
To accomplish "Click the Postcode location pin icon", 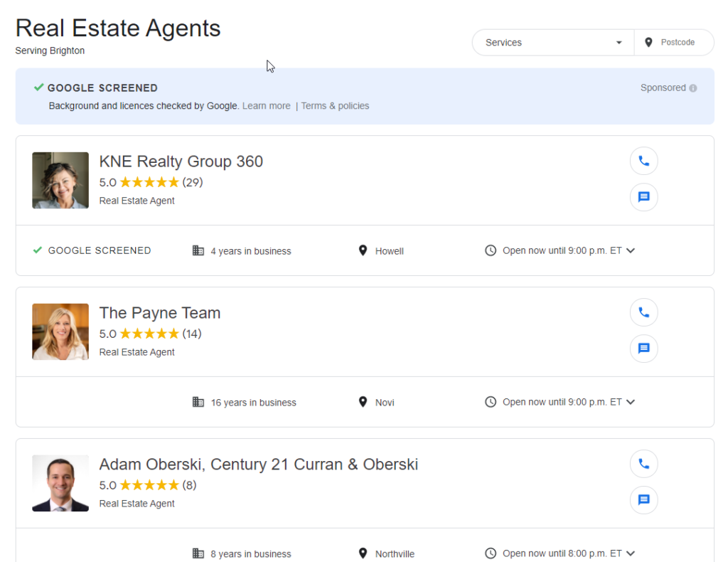I will coord(648,42).
